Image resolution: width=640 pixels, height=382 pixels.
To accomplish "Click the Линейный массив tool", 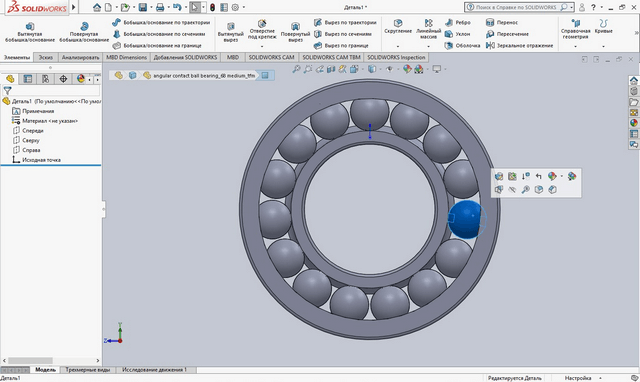I will click(x=428, y=29).
